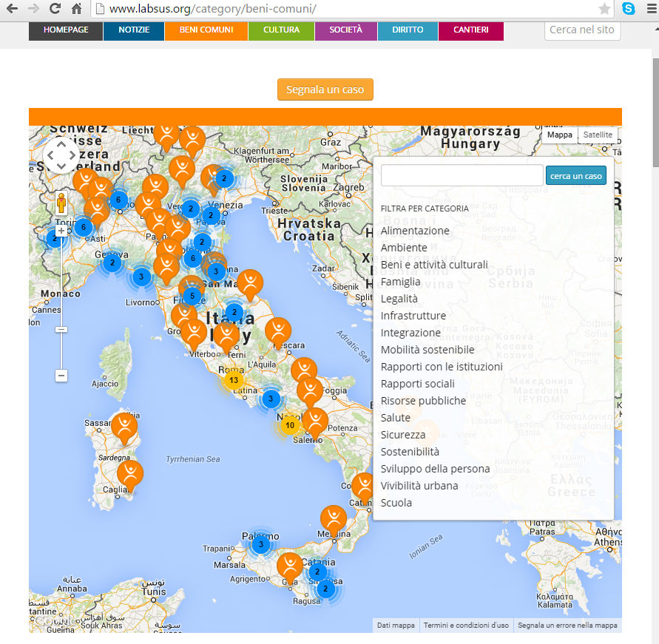This screenshot has height=644, width=659.
Task: Open the SOCIETÀ menu item
Action: point(346,30)
